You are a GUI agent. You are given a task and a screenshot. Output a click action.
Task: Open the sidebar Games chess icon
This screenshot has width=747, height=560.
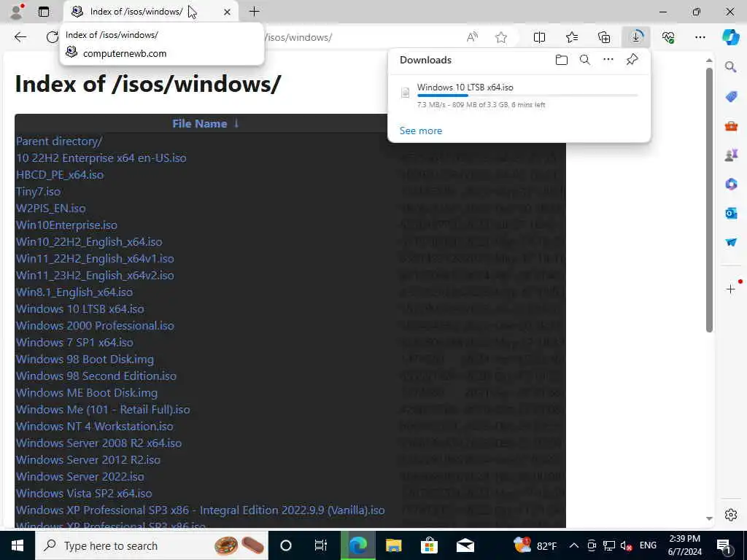click(731, 155)
